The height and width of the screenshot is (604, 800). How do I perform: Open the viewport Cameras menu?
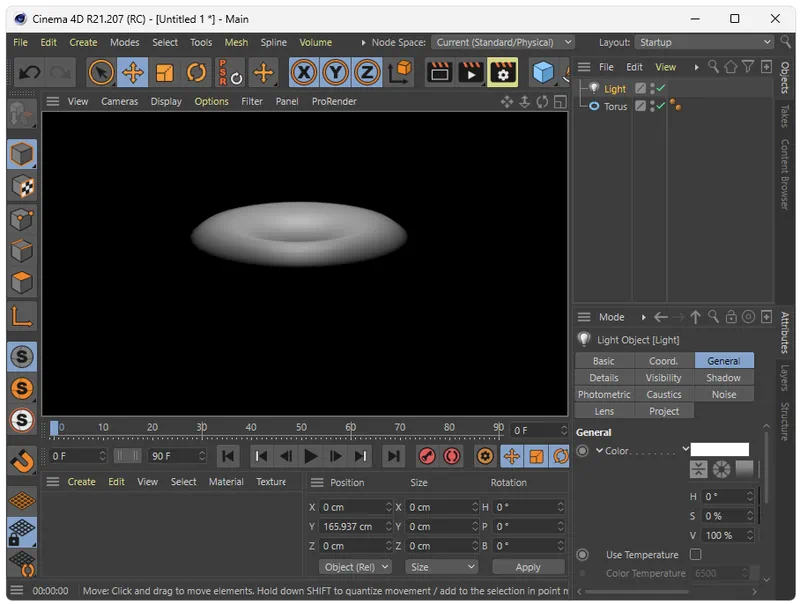pyautogui.click(x=119, y=102)
